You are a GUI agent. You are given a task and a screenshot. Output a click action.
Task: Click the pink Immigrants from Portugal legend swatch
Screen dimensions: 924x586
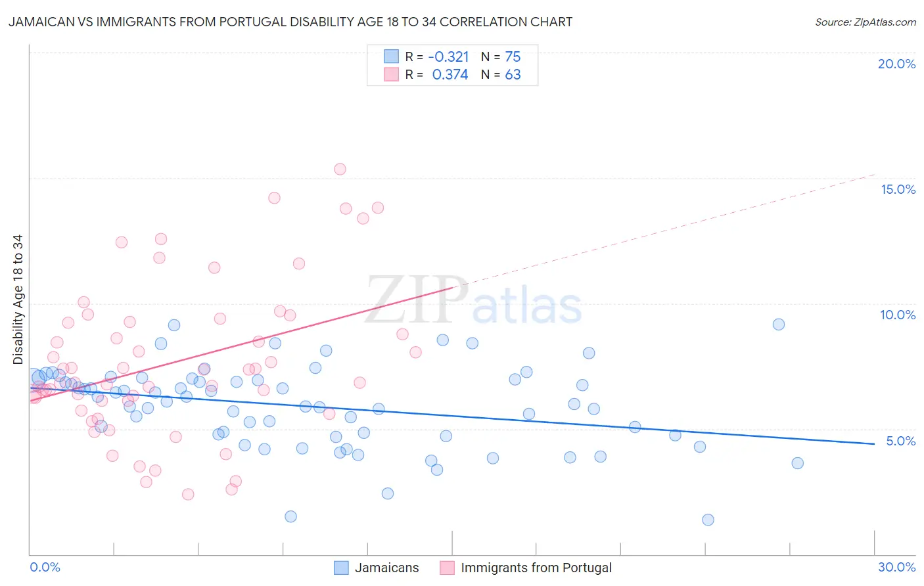pos(447,568)
